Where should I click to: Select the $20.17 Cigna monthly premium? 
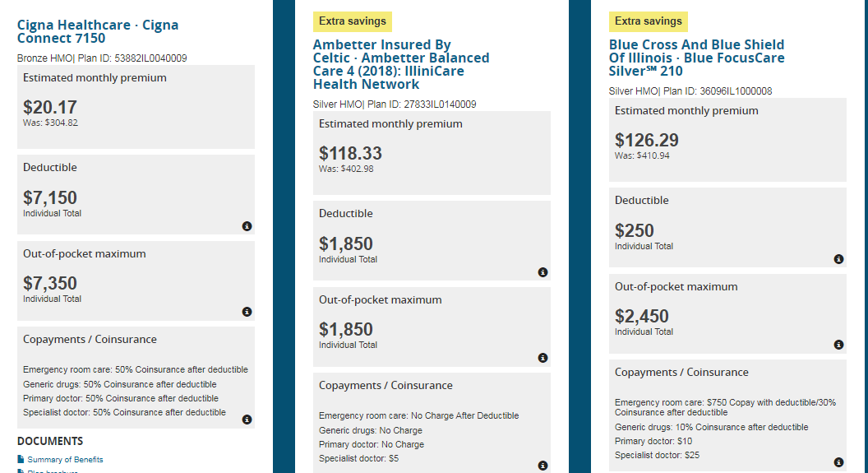(50, 107)
